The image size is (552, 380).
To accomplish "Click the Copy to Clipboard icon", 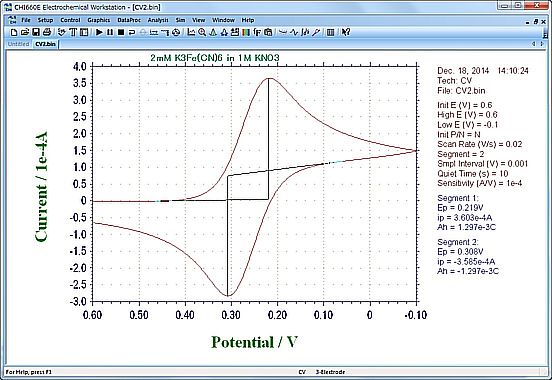I will (268, 32).
